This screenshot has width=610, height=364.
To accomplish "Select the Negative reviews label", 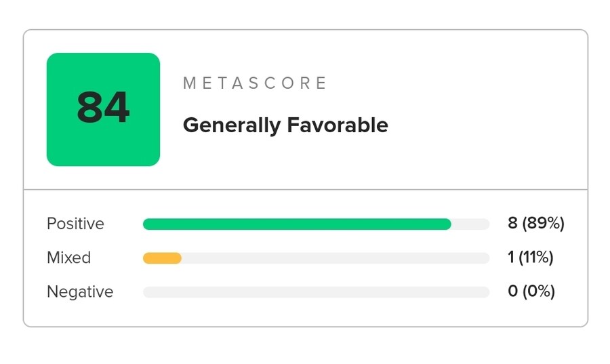I will 80,291.
